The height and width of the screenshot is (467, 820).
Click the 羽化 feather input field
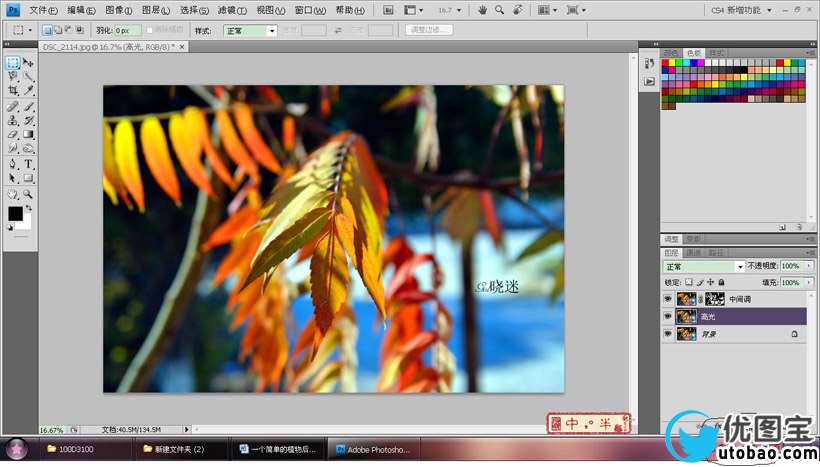click(128, 31)
